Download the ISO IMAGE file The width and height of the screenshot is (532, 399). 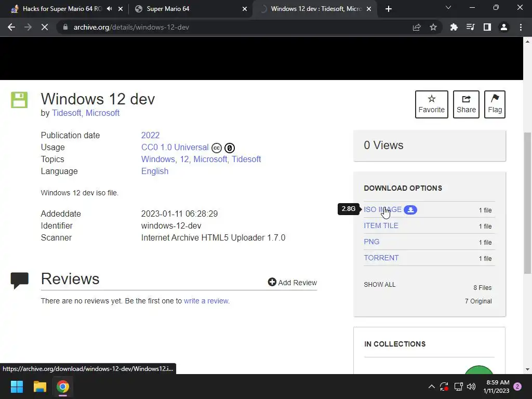382,210
